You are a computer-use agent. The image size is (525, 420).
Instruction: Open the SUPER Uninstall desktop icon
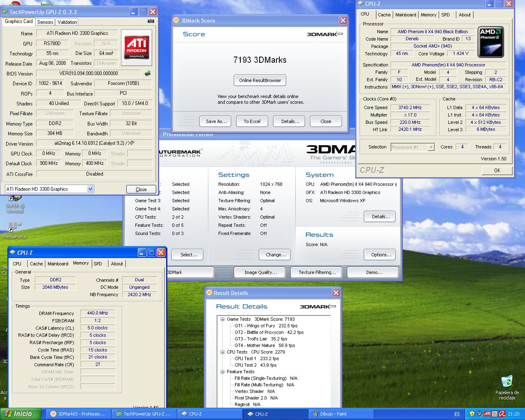(15, 204)
